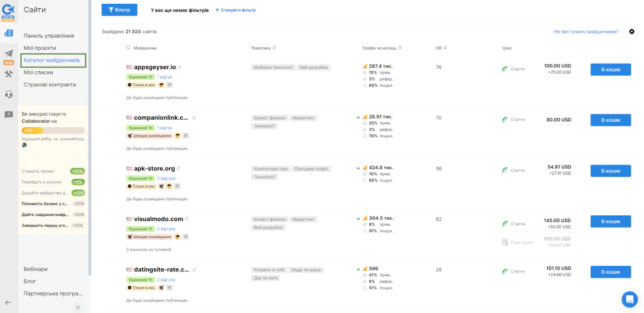This screenshot has height=313, width=644.
Task: Open datingsite-rate external link icon
Action: 194,270
